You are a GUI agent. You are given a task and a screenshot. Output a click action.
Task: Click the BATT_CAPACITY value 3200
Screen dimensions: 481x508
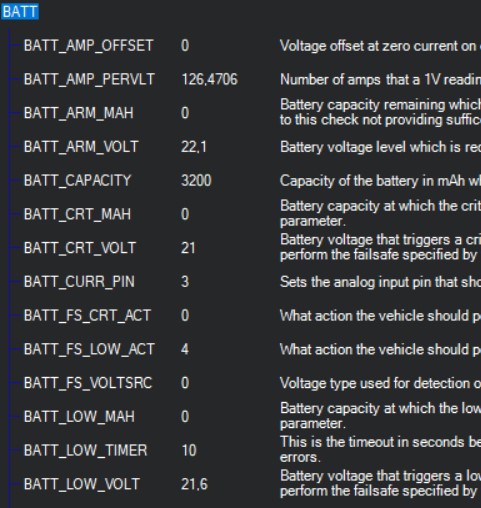pos(196,180)
